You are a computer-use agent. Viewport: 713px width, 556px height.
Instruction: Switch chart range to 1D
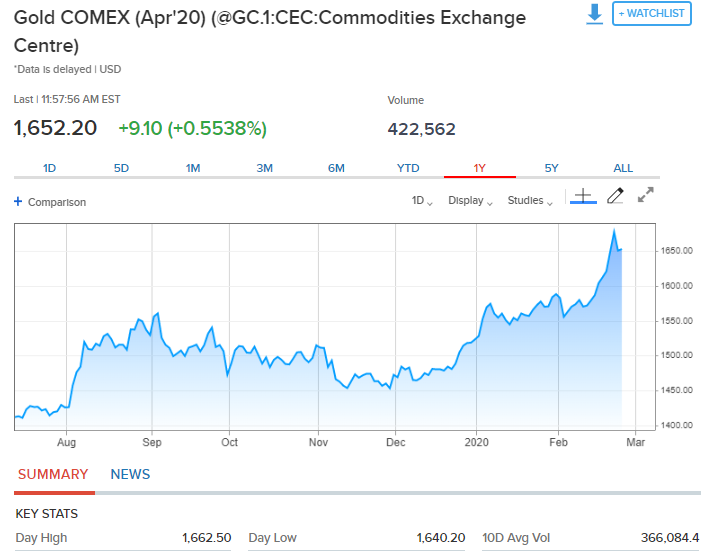[50, 168]
